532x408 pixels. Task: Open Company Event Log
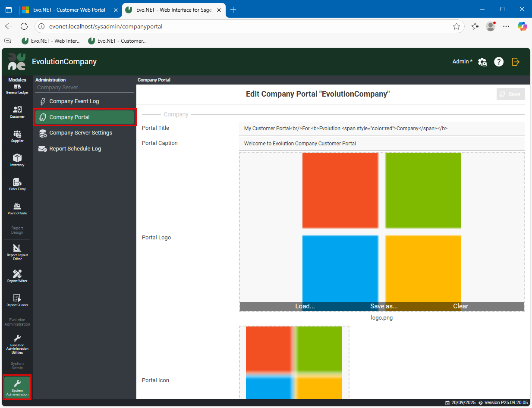[74, 101]
